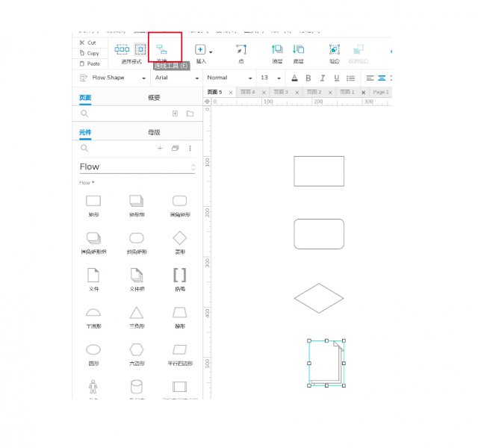
Task: Click the Insert plus icon
Action: [200, 49]
